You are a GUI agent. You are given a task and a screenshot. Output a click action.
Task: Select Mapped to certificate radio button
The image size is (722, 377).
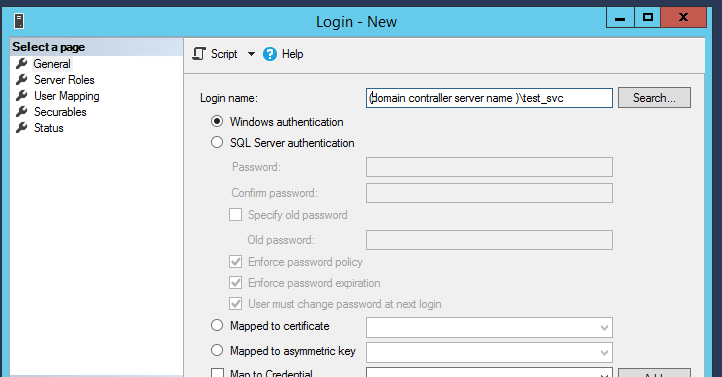point(217,325)
